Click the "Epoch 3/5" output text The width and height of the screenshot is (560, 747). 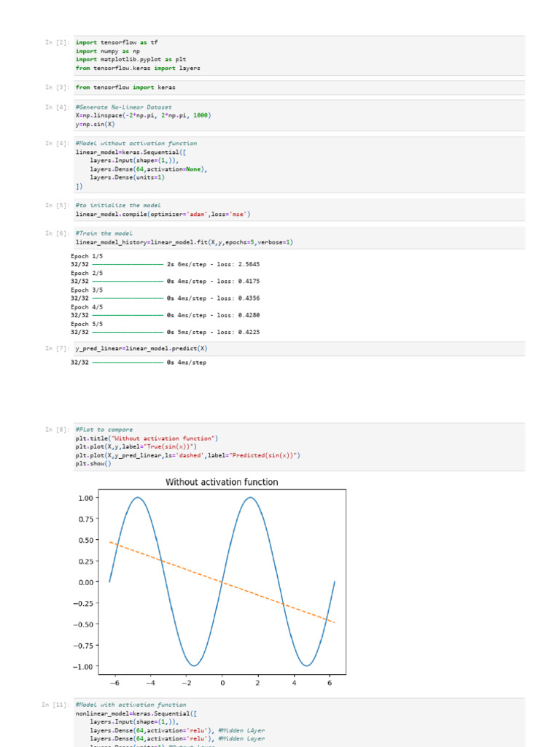point(86,290)
